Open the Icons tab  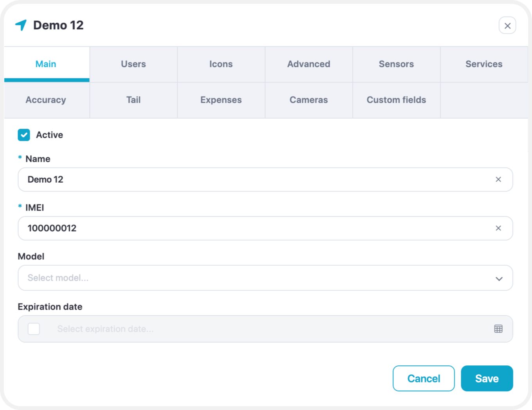[x=221, y=64]
